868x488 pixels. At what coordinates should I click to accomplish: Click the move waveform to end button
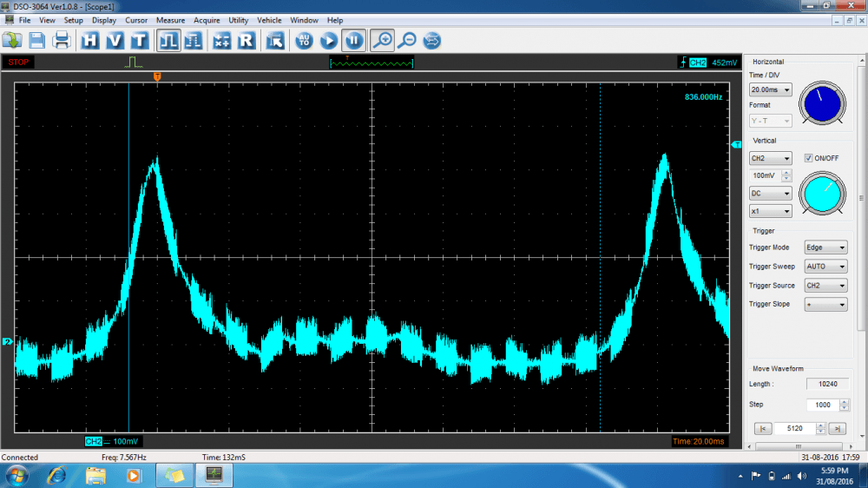pos(837,428)
